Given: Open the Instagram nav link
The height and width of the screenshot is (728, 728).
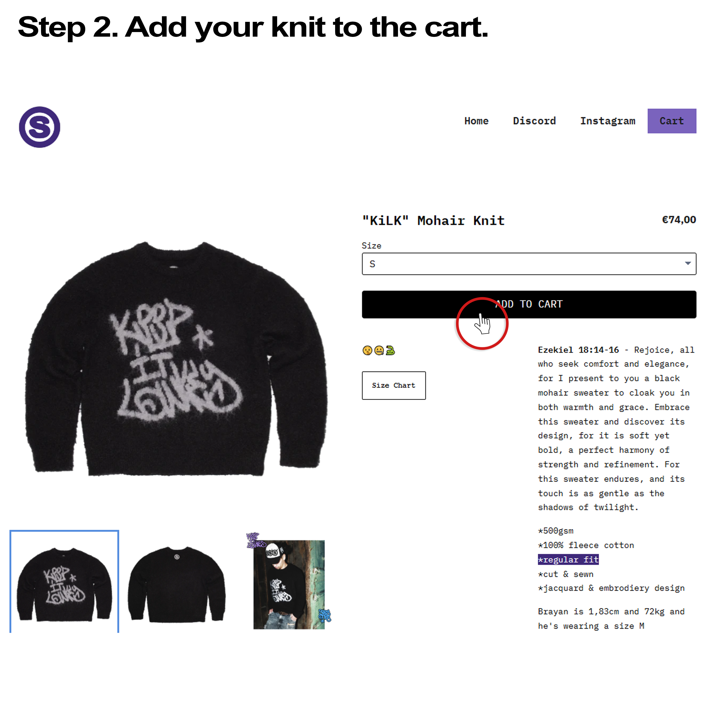Looking at the screenshot, I should [607, 121].
